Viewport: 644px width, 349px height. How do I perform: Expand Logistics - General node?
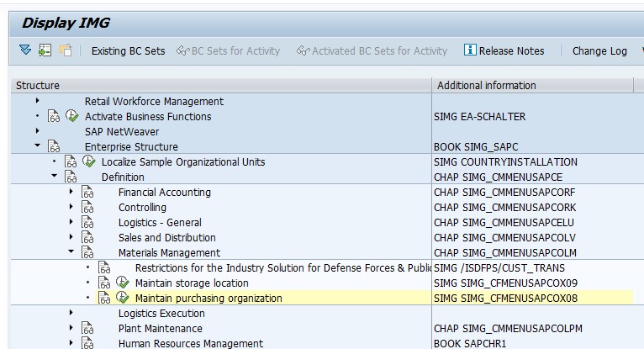tap(71, 222)
